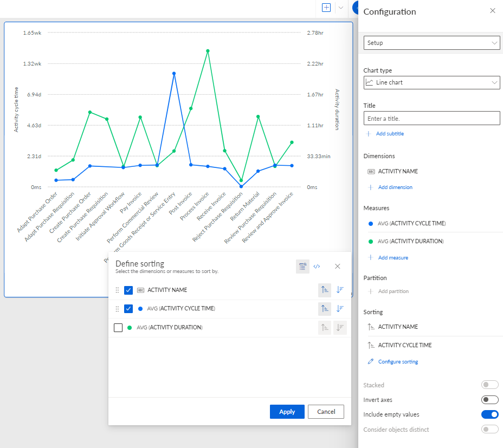Image resolution: width=503 pixels, height=448 pixels.
Task: Click the green peak point at Receive Invoice
Action: tap(208, 51)
